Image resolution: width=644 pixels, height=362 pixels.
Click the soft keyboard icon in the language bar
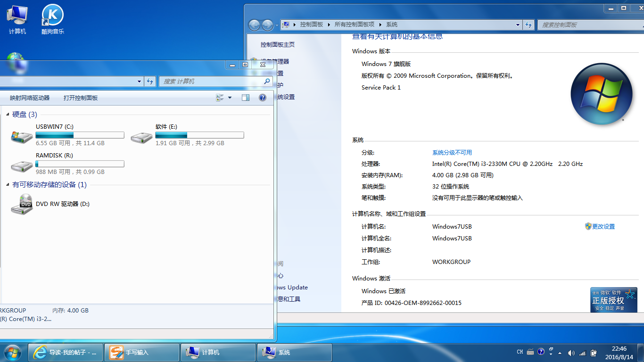tap(530, 352)
